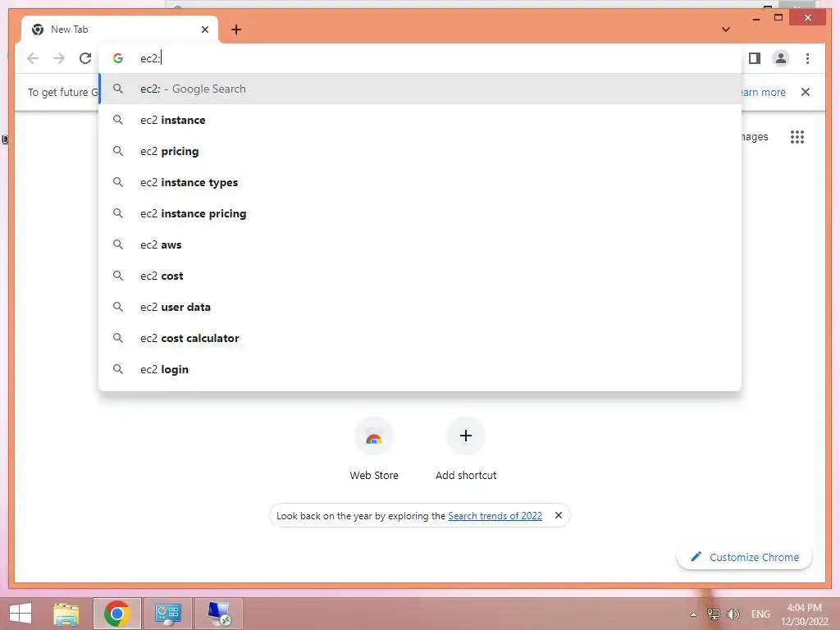Open the Chrome profile avatar
Image resolution: width=840 pixels, height=630 pixels.
click(x=781, y=58)
